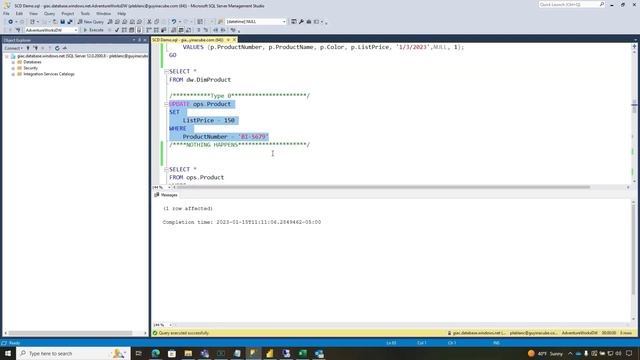
Task: Click the Save file icon
Action: coord(62,22)
